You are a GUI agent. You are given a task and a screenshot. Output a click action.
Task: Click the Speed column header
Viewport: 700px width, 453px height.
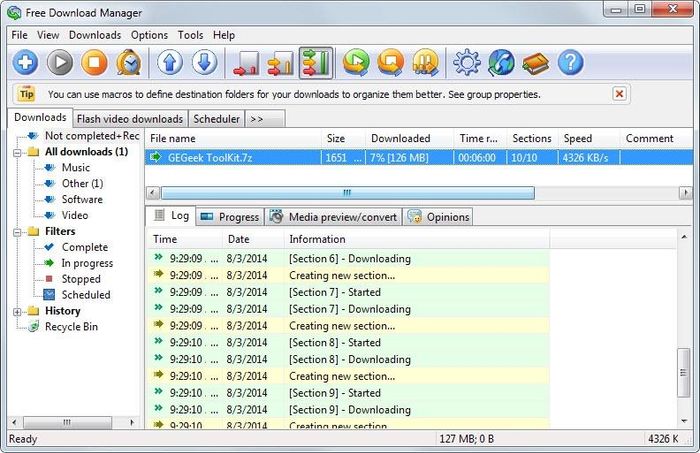pyautogui.click(x=578, y=139)
